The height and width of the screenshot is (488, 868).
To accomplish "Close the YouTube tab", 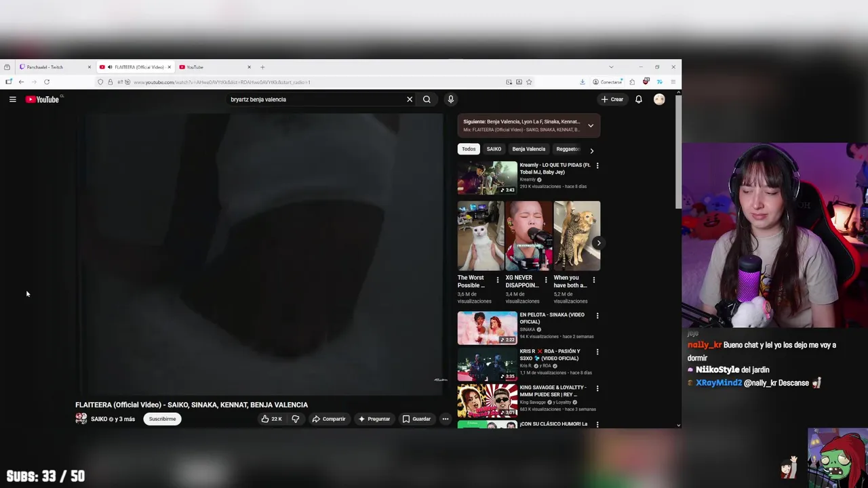I will pos(249,67).
